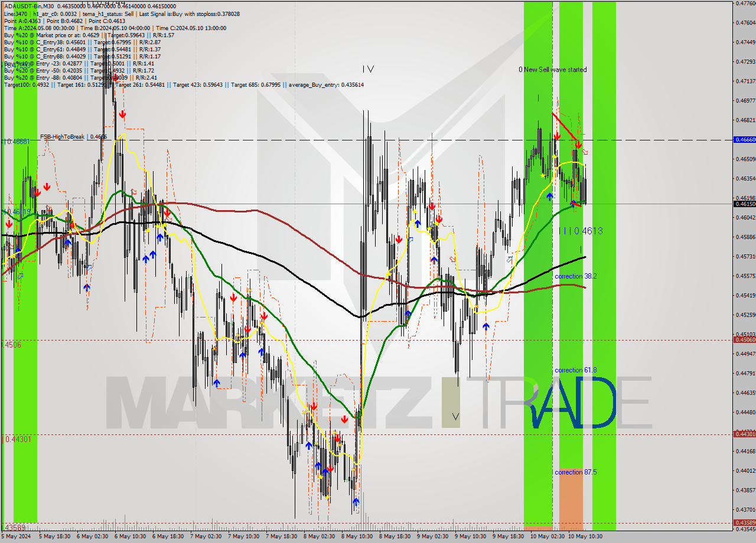This screenshot has height=543, width=756.
Task: Click the black current price tag 0.4615
Action: coord(744,204)
